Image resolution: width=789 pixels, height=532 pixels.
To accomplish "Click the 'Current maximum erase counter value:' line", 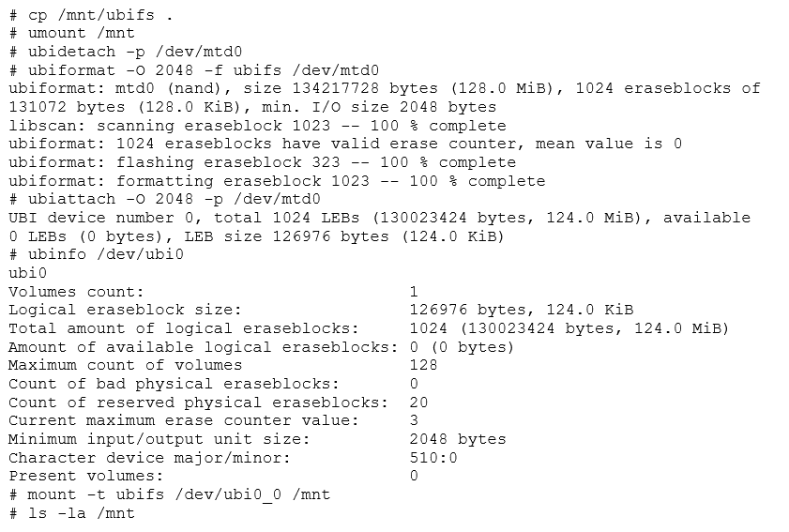I will point(213,420).
